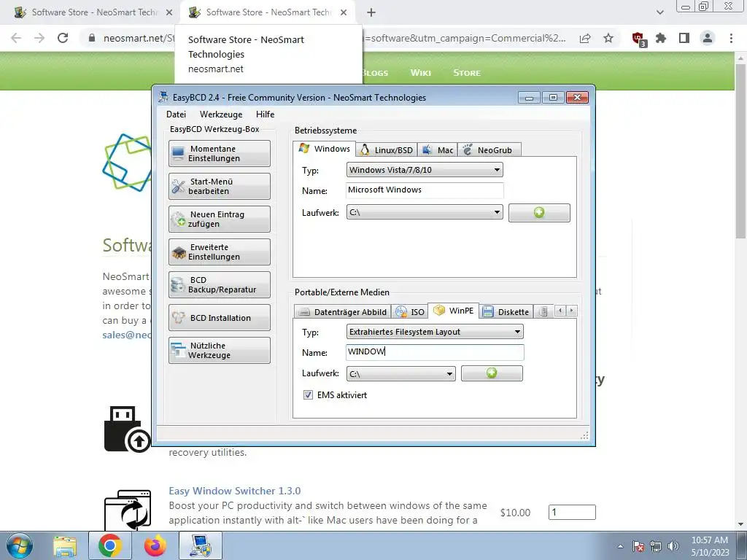
Task: Minimize the EasyBCD window
Action: (529, 98)
